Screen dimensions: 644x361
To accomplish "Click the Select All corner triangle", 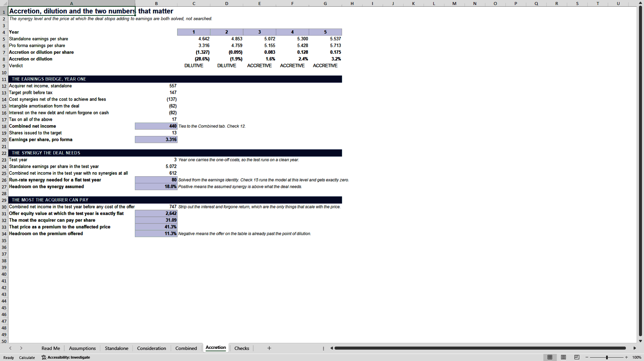I will pyautogui.click(x=4, y=3).
